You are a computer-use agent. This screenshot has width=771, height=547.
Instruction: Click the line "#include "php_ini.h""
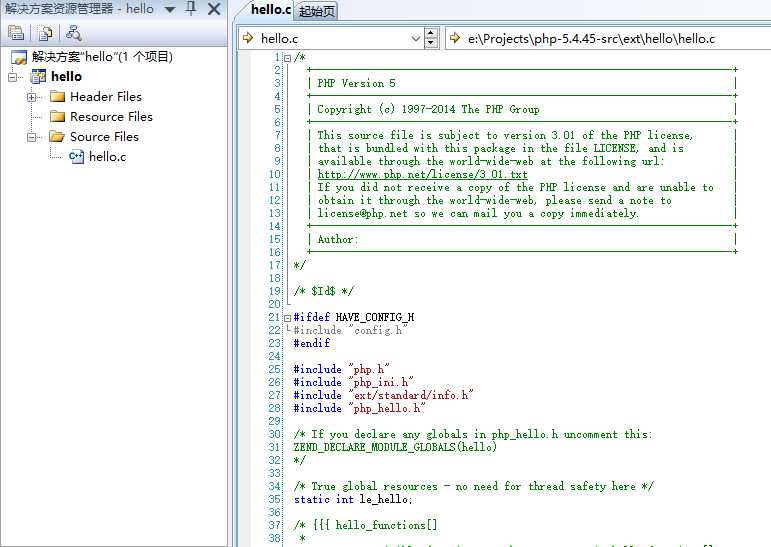click(x=354, y=382)
